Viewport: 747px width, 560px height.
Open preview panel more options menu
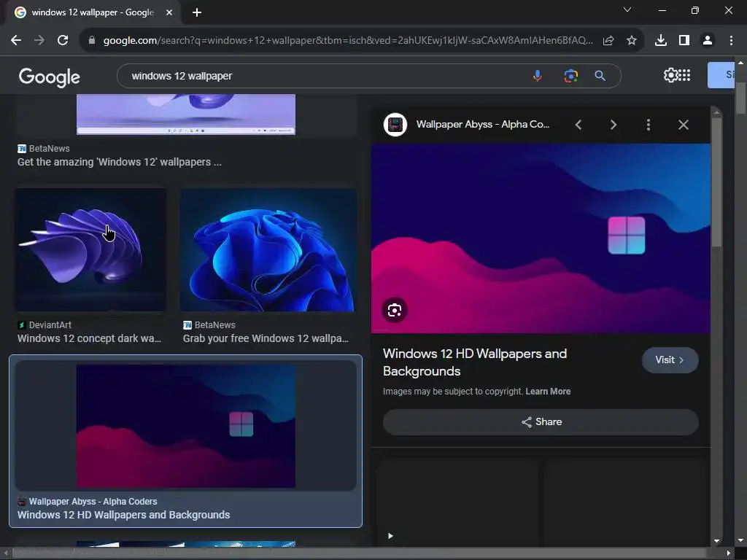coord(649,125)
